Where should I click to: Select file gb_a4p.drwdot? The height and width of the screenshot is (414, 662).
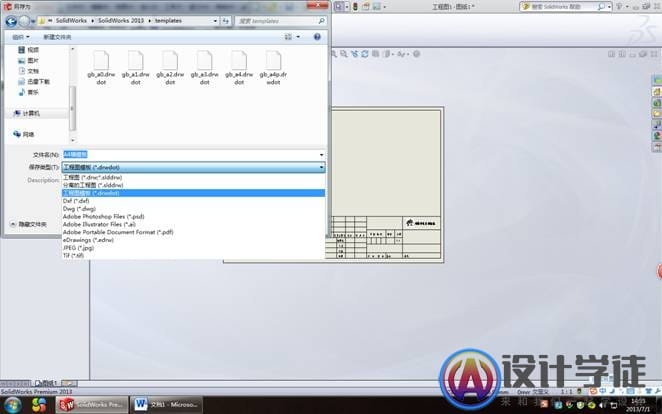pyautogui.click(x=273, y=68)
